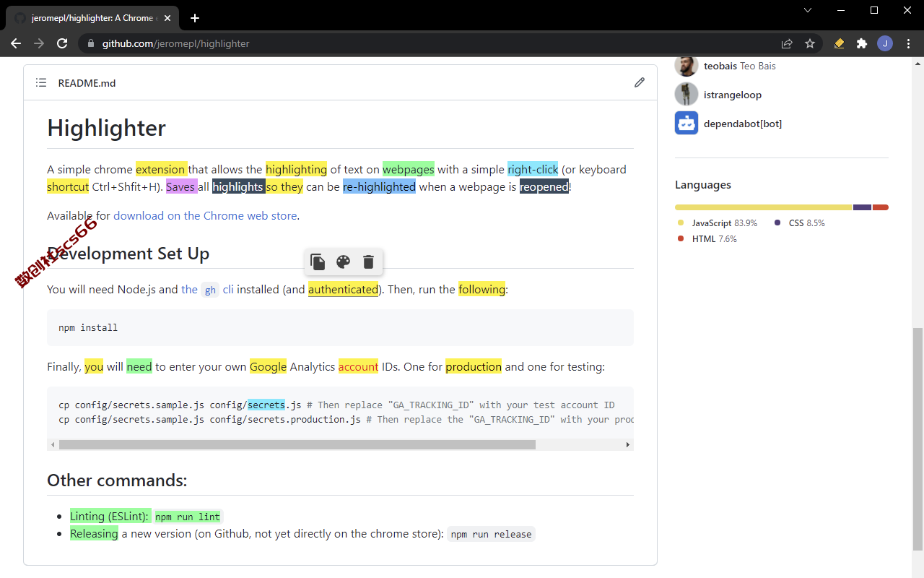
Task: Click the yellow highlighted word extension
Action: 161,169
